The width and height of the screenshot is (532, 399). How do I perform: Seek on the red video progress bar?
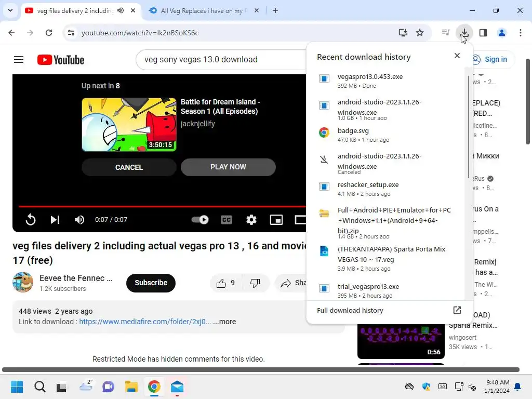coord(162,206)
